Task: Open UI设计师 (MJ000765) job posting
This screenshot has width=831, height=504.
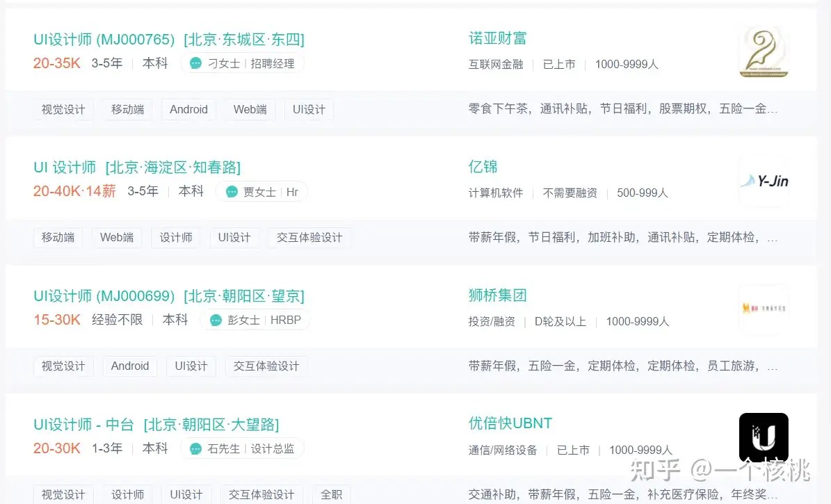Action: pos(168,40)
